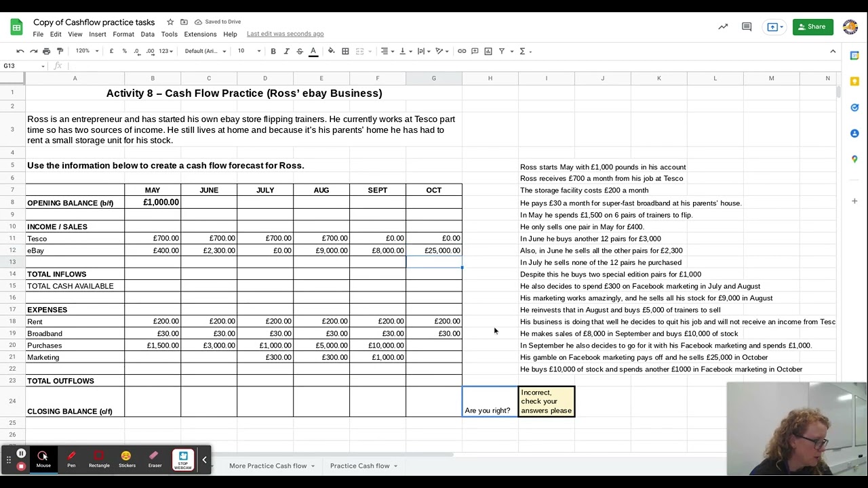This screenshot has height=488, width=868.
Task: Insert a link using the chain icon
Action: pyautogui.click(x=462, y=51)
